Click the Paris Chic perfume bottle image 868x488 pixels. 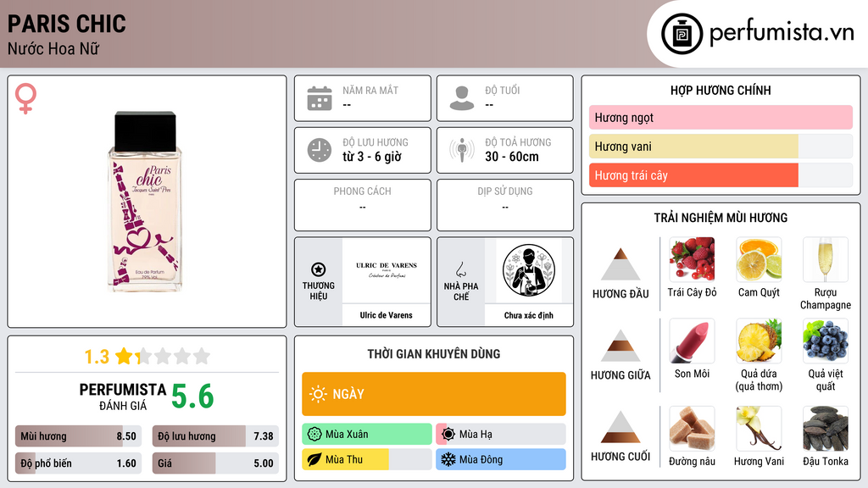pos(145,202)
